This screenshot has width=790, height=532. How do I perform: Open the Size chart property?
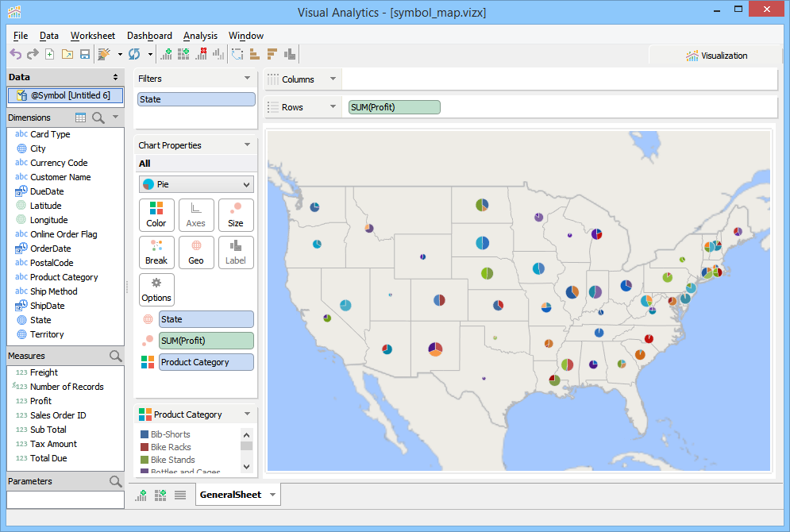click(236, 214)
